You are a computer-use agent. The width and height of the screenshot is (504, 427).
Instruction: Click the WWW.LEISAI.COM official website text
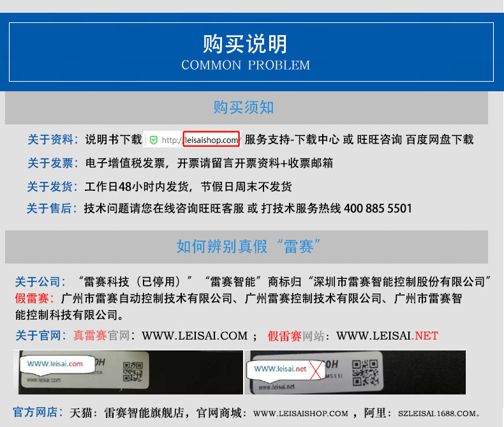click(195, 336)
